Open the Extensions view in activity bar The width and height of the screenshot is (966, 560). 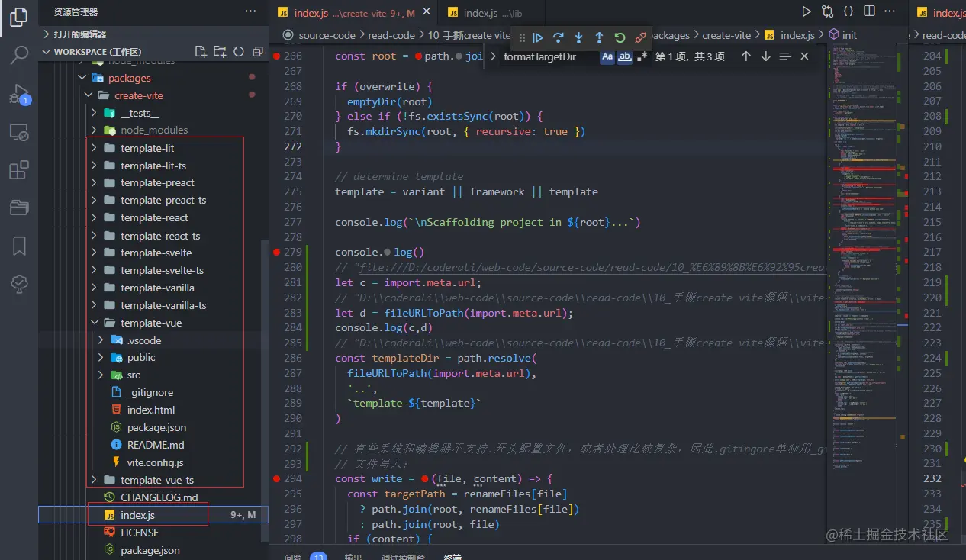pyautogui.click(x=19, y=170)
